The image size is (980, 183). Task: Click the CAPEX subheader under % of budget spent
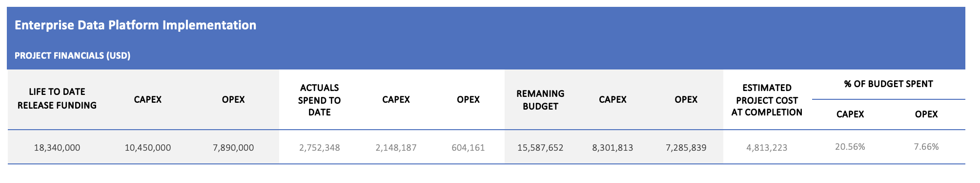pyautogui.click(x=850, y=114)
